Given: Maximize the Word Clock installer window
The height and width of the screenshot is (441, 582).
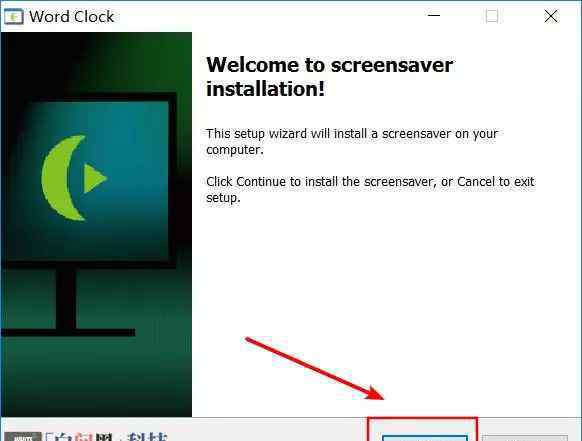Looking at the screenshot, I should 492,16.
